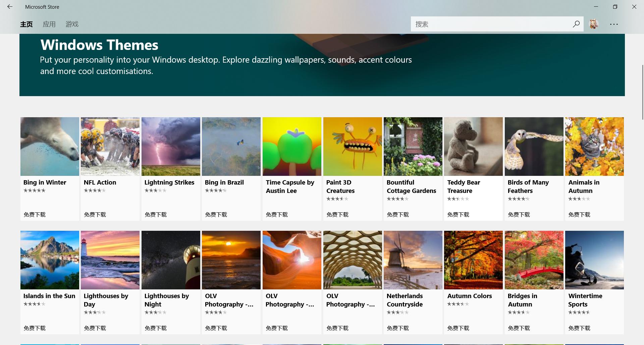Minimize the Microsoft Store window

point(596,7)
